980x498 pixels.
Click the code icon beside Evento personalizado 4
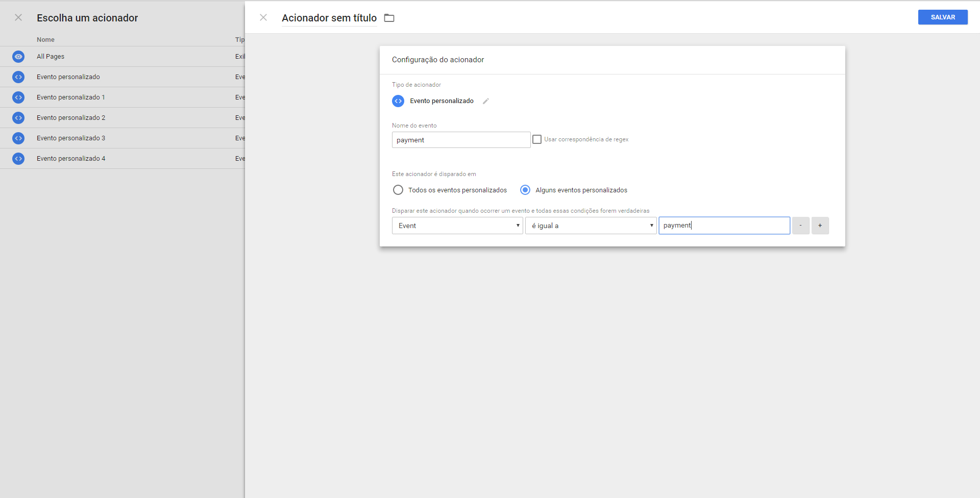(18, 159)
